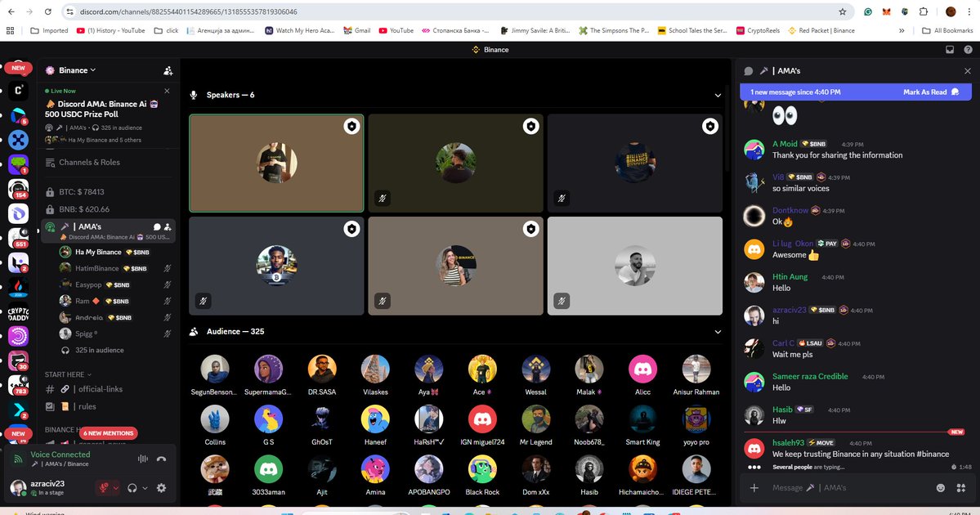Focus the Message AMA's input field

tap(848, 488)
